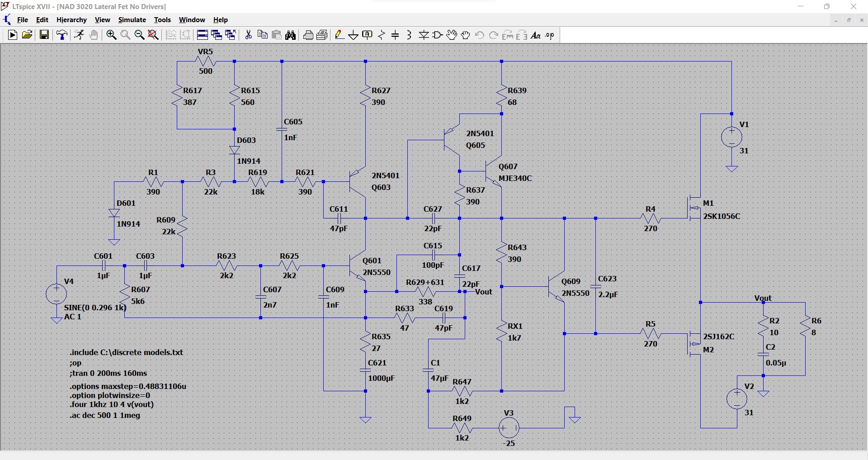Viewport: 868px width, 460px height.
Task: Open print setup from the toolbar
Action: tap(322, 35)
